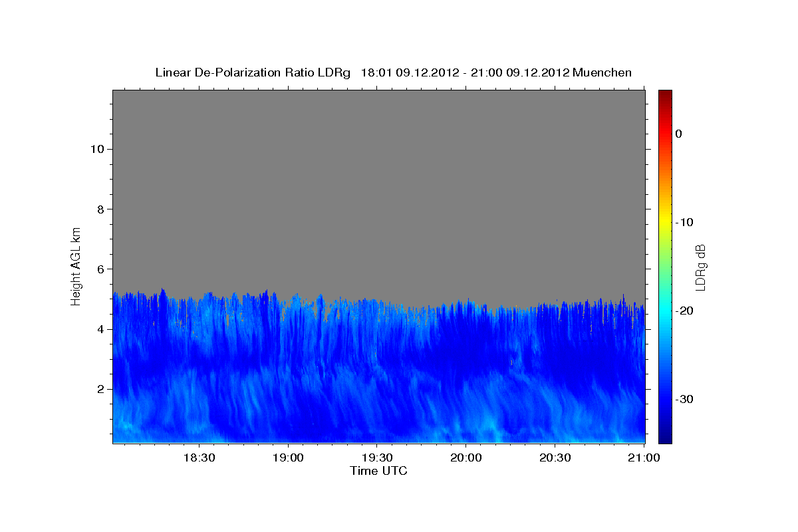Click the height axis label 10

point(97,149)
